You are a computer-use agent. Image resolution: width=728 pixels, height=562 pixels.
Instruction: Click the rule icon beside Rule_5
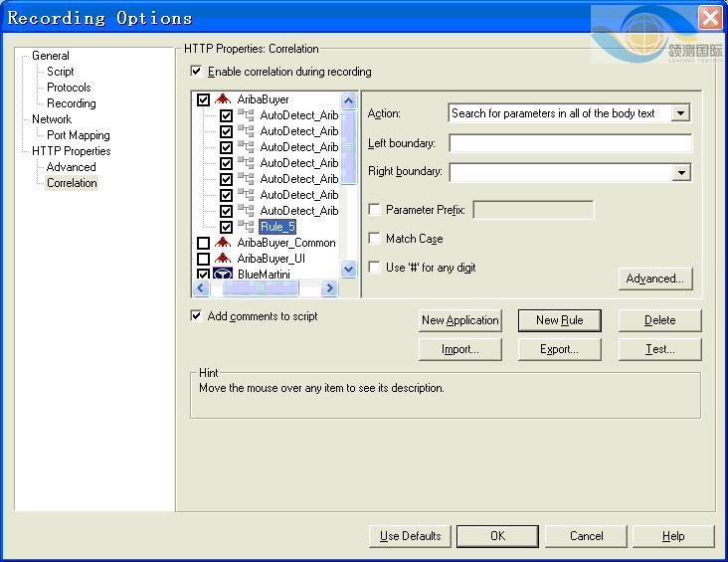[246, 226]
